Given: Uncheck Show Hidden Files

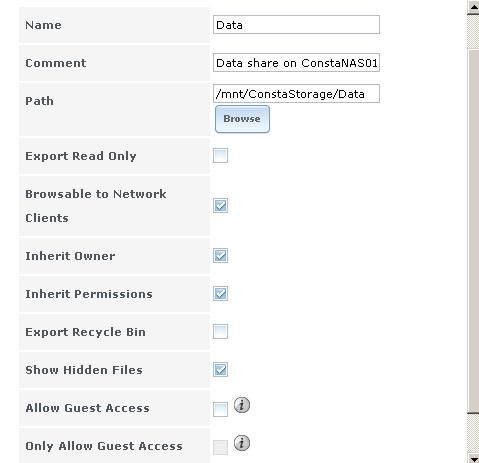Looking at the screenshot, I should pyautogui.click(x=220, y=370).
